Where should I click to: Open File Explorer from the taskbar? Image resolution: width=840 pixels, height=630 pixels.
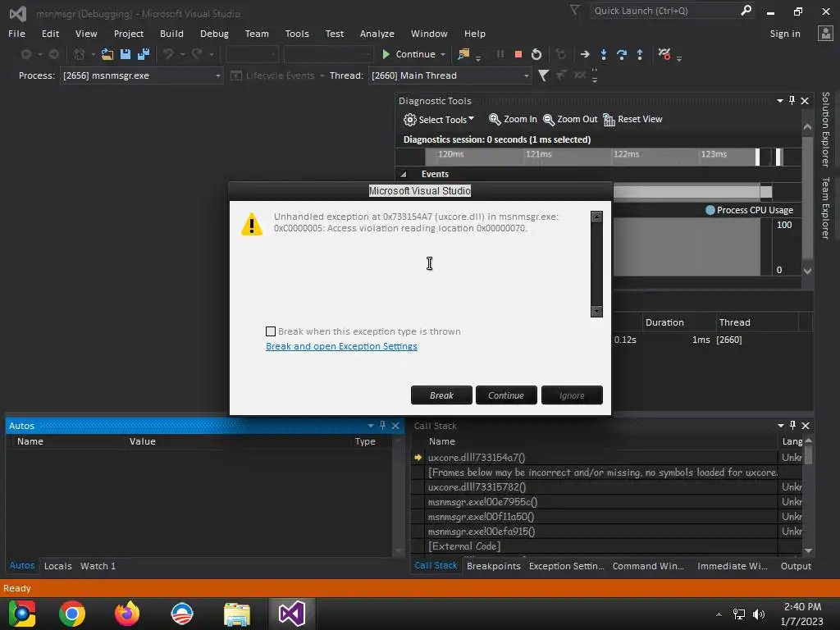click(237, 614)
